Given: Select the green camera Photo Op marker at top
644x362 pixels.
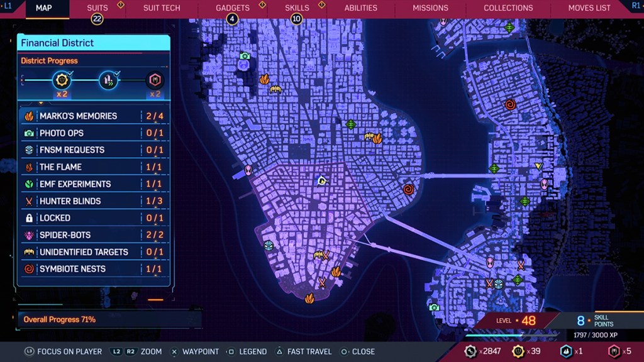Looking at the screenshot, I should click(x=245, y=56).
